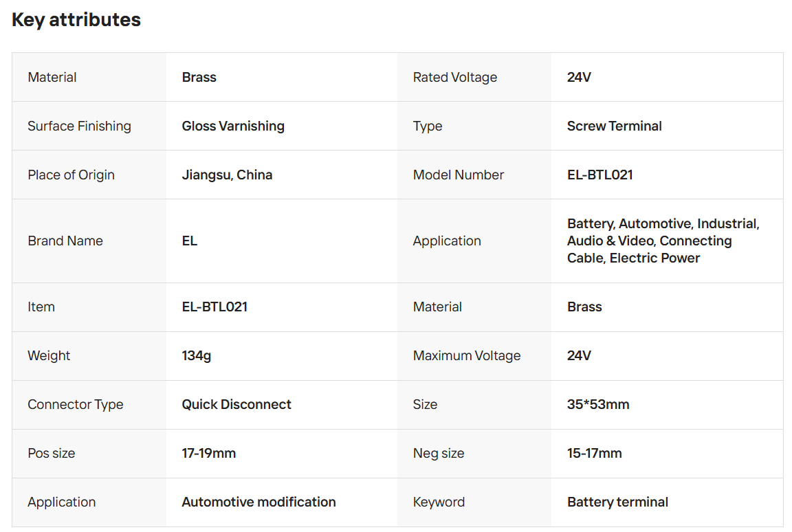Viewport: 792px width, 532px height.
Task: Select the Jiangsu, China value text
Action: [x=227, y=175]
